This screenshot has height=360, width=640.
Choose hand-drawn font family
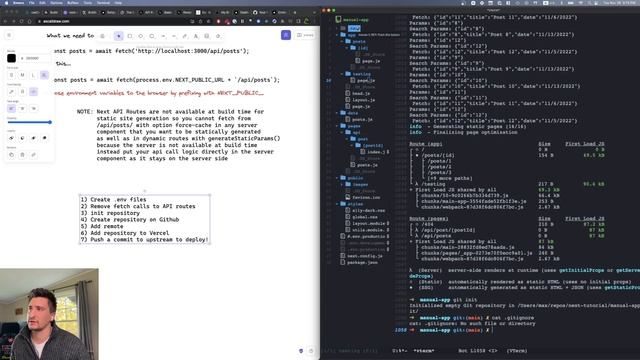pos(11,92)
